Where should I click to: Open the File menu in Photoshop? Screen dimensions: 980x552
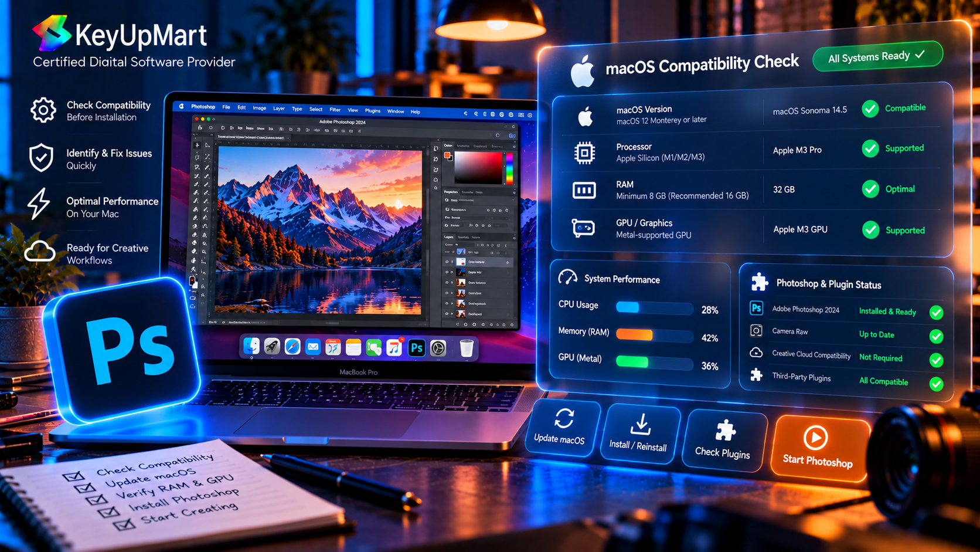[226, 107]
